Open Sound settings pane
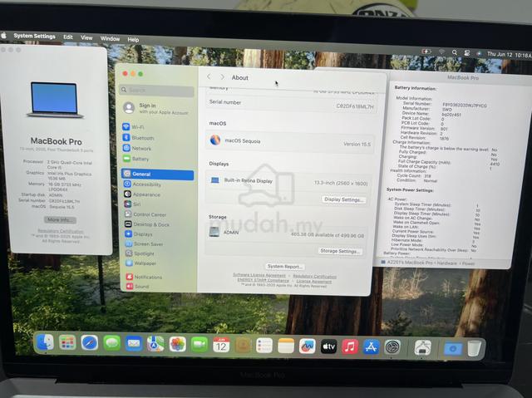The width and height of the screenshot is (532, 398). [157, 286]
